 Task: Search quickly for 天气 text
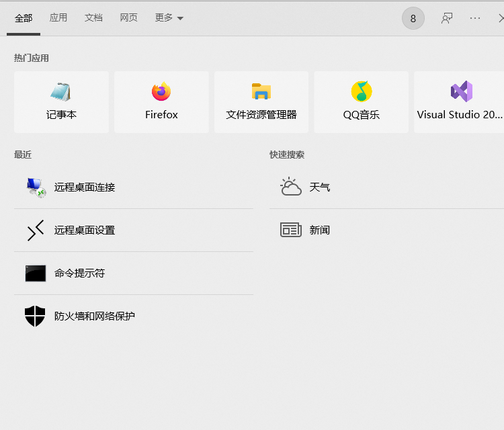[319, 187]
